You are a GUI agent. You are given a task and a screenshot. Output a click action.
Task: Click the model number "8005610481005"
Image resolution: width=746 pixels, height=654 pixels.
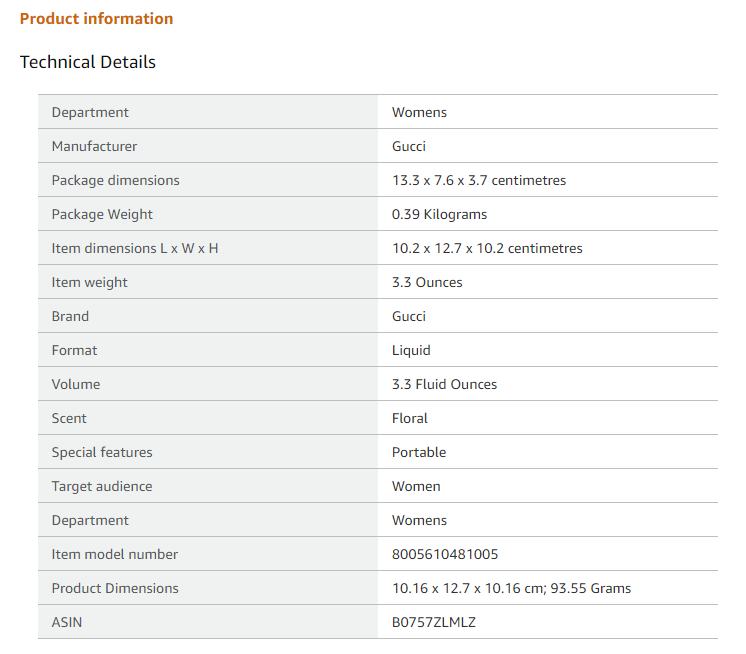(x=445, y=555)
